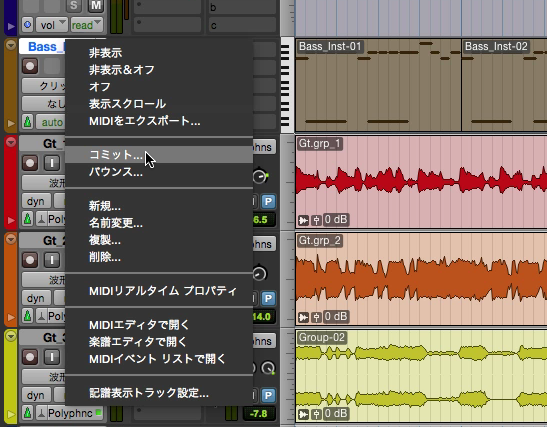Click elastic audio metronome icon on Gt_3

pos(42,413)
